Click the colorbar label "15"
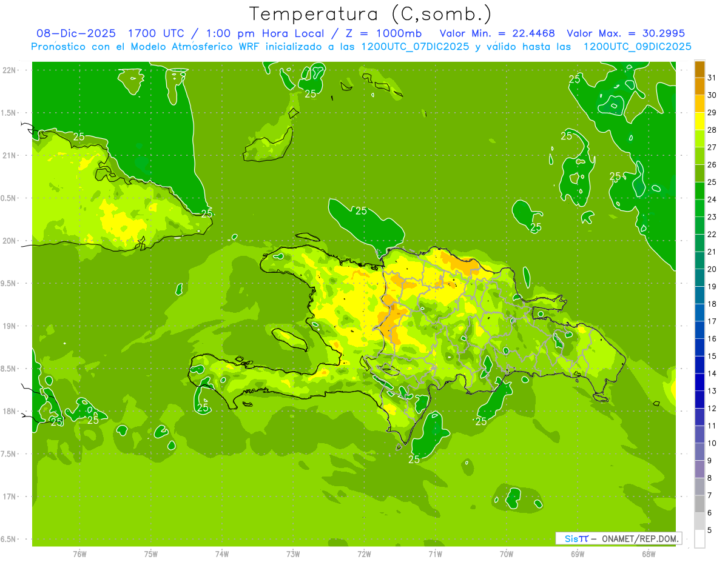Image resolution: width=728 pixels, height=562 pixels. coord(712,356)
